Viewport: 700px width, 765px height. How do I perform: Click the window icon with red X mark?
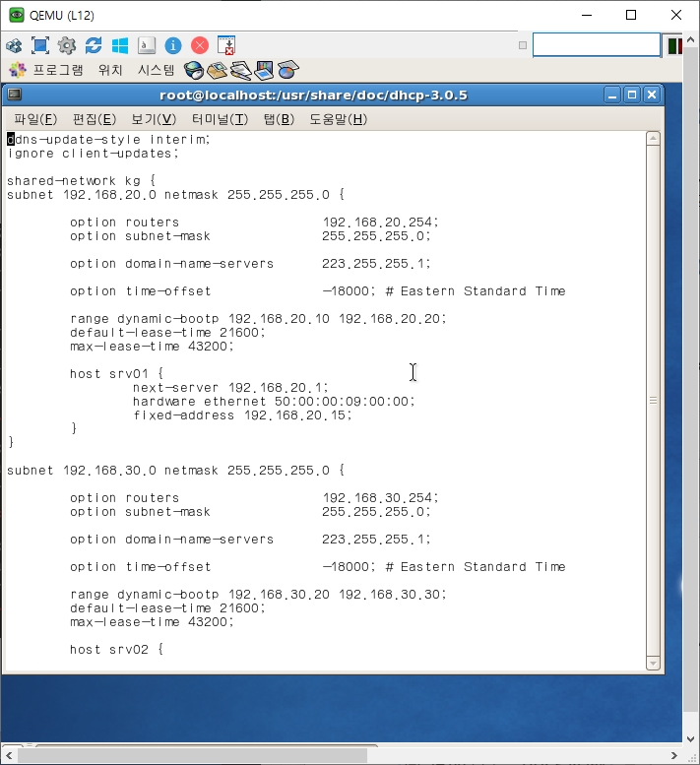[x=226, y=46]
